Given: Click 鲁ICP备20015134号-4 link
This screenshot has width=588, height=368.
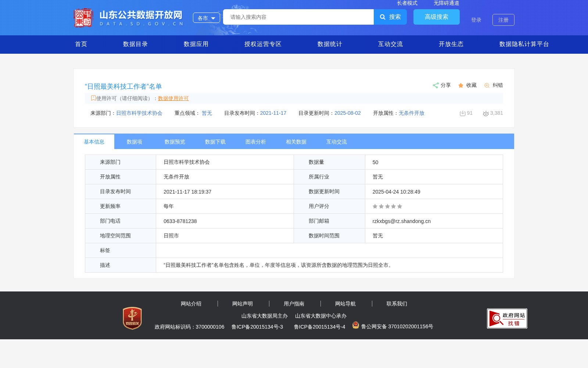Looking at the screenshot, I should click(320, 327).
